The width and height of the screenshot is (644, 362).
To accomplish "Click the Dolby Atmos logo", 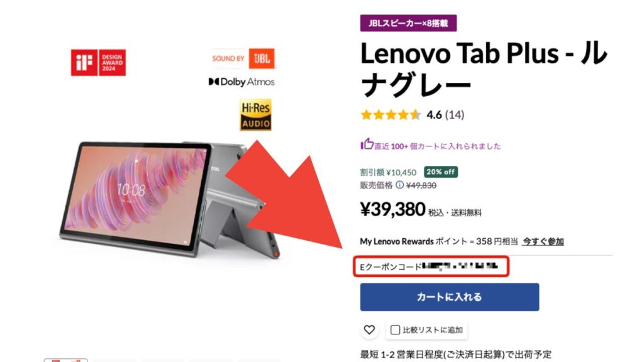I will [x=241, y=82].
